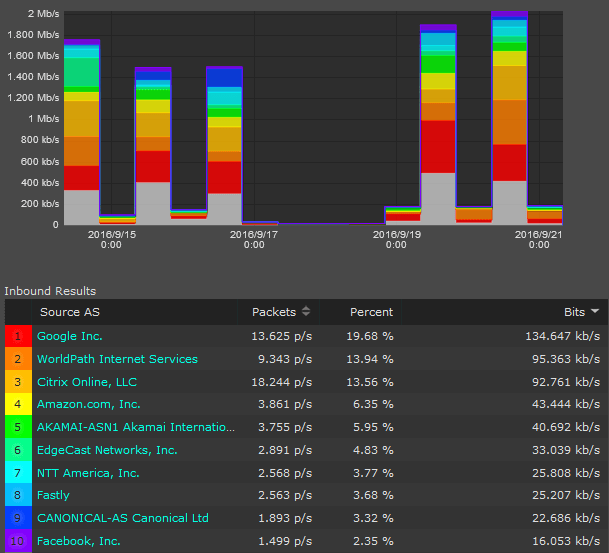Select purple swatch number 10 for Facebook
This screenshot has width=609, height=553.
[x=18, y=541]
